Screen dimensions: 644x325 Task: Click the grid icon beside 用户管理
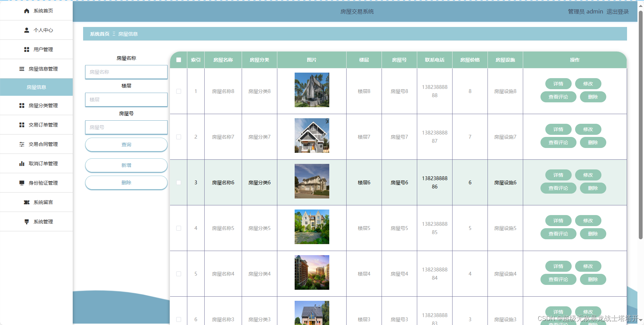27,49
